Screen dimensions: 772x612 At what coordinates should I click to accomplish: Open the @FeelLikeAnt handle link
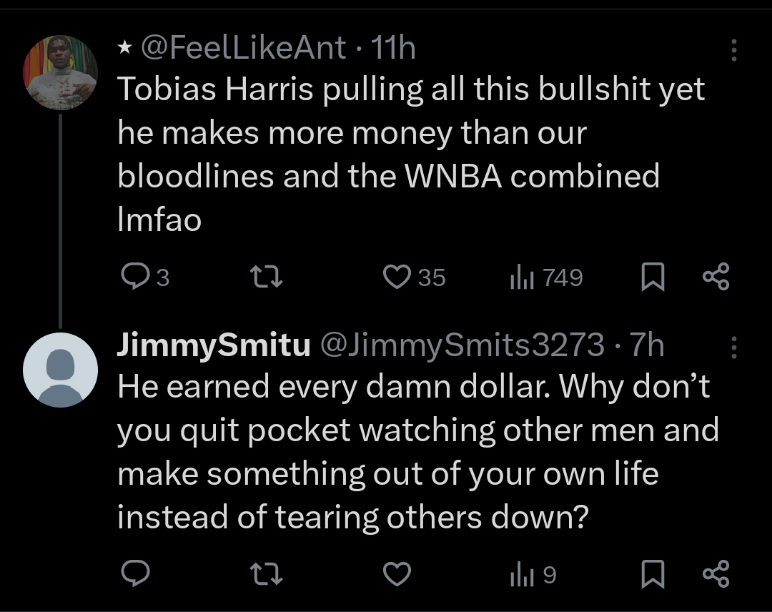[244, 47]
